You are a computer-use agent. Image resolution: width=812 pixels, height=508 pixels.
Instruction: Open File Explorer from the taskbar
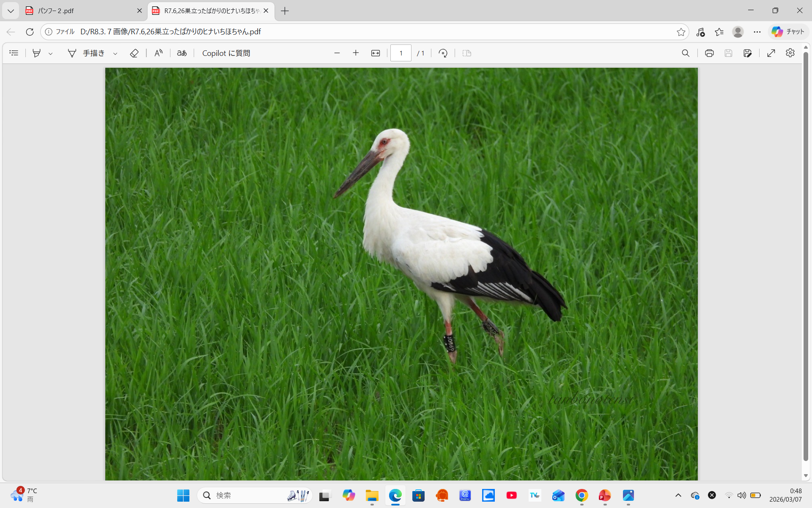[x=372, y=495]
